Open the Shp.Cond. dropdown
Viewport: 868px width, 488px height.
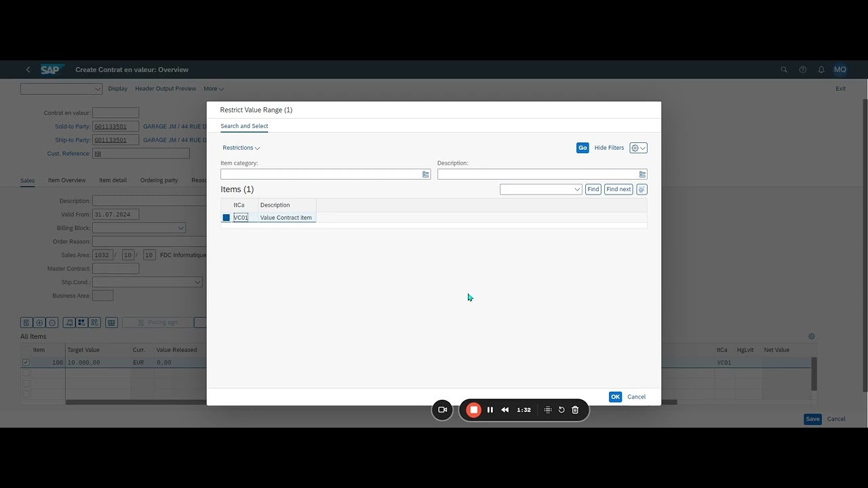pos(197,282)
